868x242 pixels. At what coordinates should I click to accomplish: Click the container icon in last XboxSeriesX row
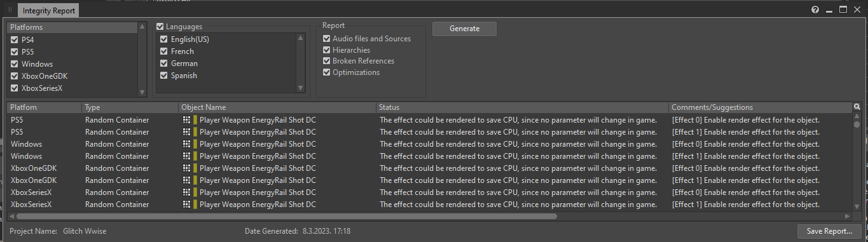pyautogui.click(x=186, y=205)
